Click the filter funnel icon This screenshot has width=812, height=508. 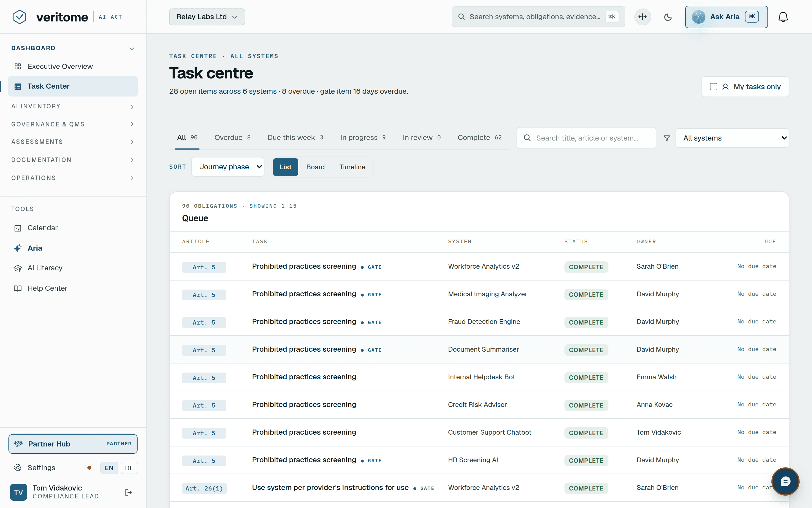click(667, 138)
